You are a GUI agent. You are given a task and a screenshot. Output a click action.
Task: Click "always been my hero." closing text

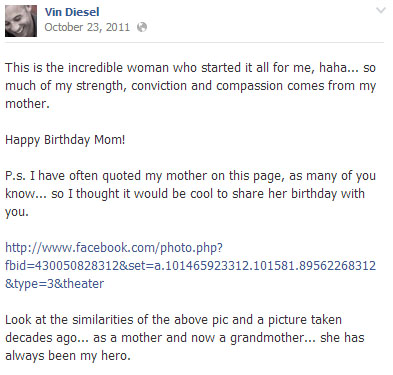(68, 356)
